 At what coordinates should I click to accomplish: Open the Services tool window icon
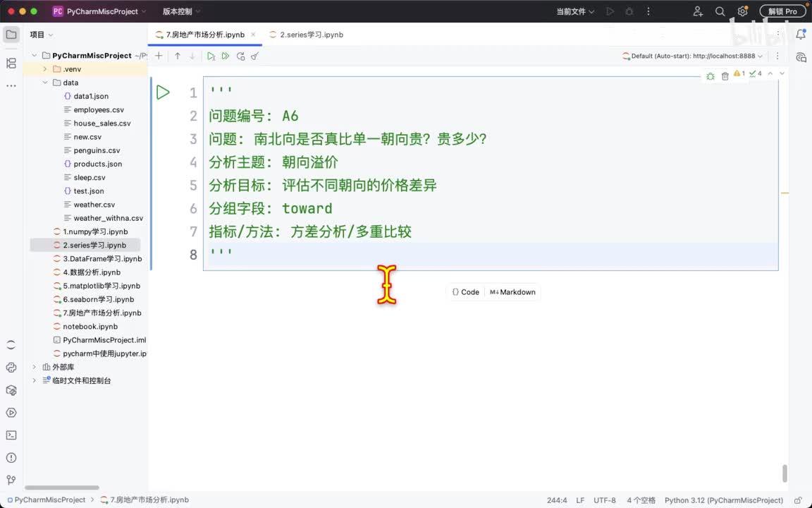tap(11, 413)
